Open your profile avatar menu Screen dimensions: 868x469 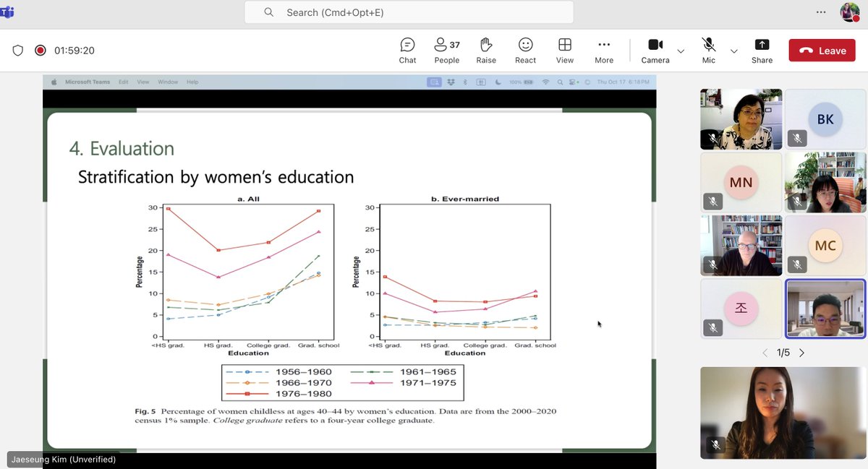[848, 12]
